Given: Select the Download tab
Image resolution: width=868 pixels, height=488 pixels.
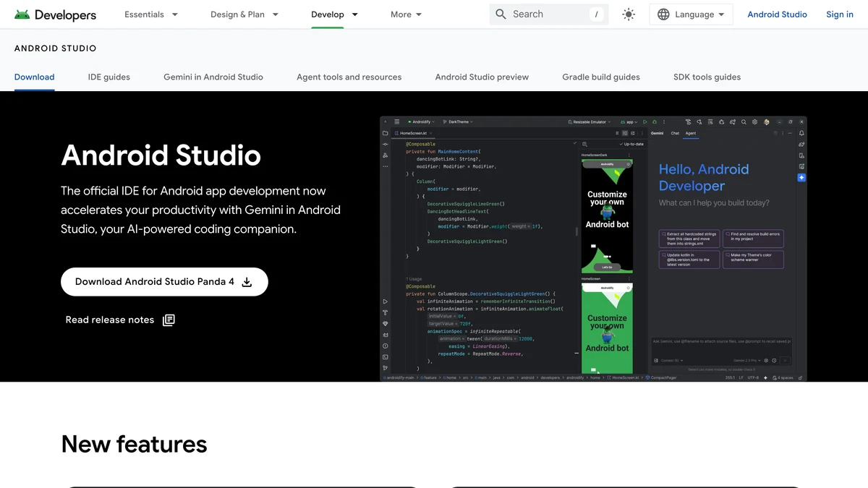Looking at the screenshot, I should pos(35,77).
